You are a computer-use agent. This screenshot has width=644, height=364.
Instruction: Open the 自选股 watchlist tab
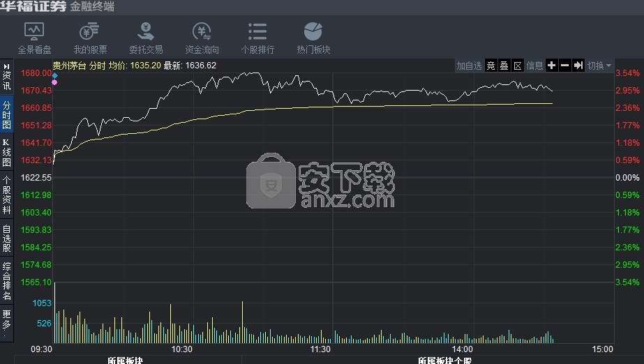pos(6,238)
